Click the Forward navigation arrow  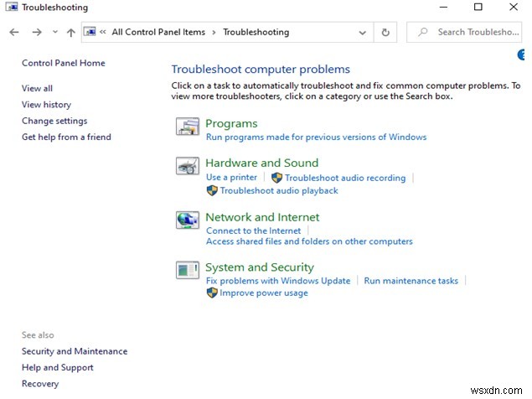point(37,32)
